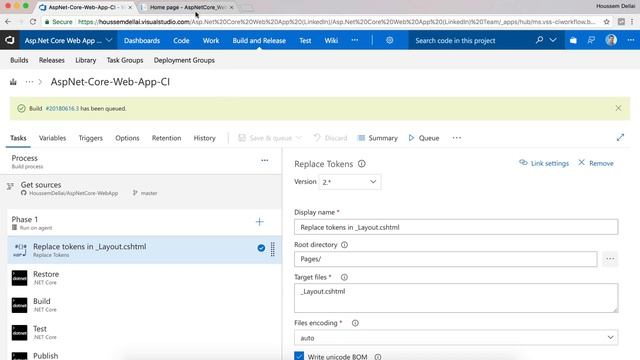Open breadcrumb ellipsis before AspNet-Core-Web-App-CI
640x360 pixels.
coord(29,82)
